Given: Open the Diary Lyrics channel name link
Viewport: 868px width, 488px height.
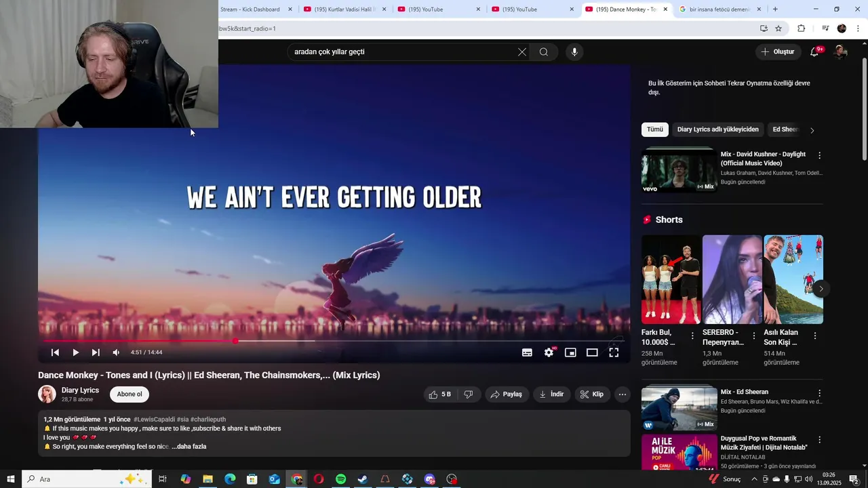Looking at the screenshot, I should (80, 390).
